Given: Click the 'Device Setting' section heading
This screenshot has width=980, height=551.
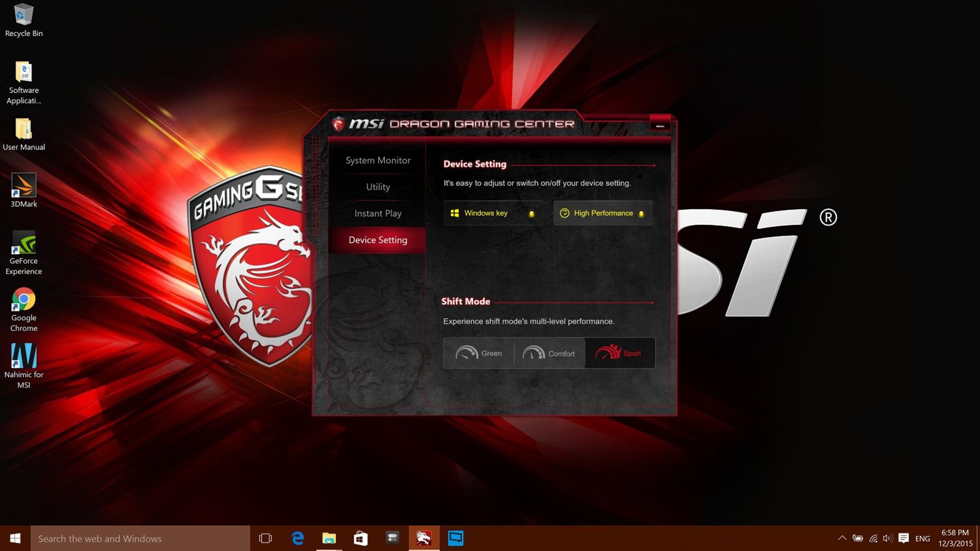Looking at the screenshot, I should [x=475, y=164].
